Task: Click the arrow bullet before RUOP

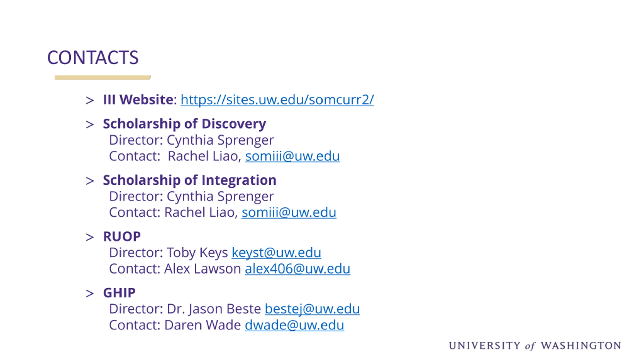Action: point(90,237)
